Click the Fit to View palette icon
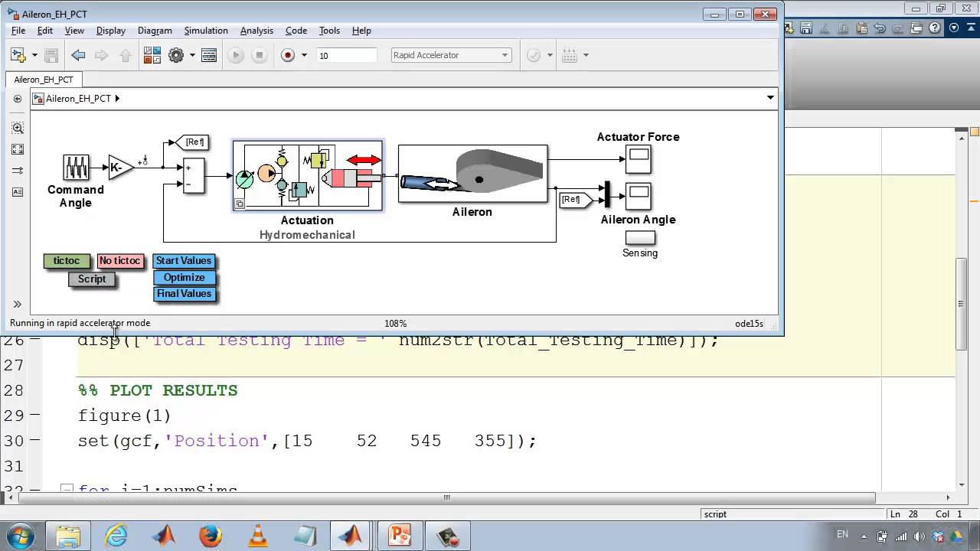The width and height of the screenshot is (980, 551). (18, 149)
